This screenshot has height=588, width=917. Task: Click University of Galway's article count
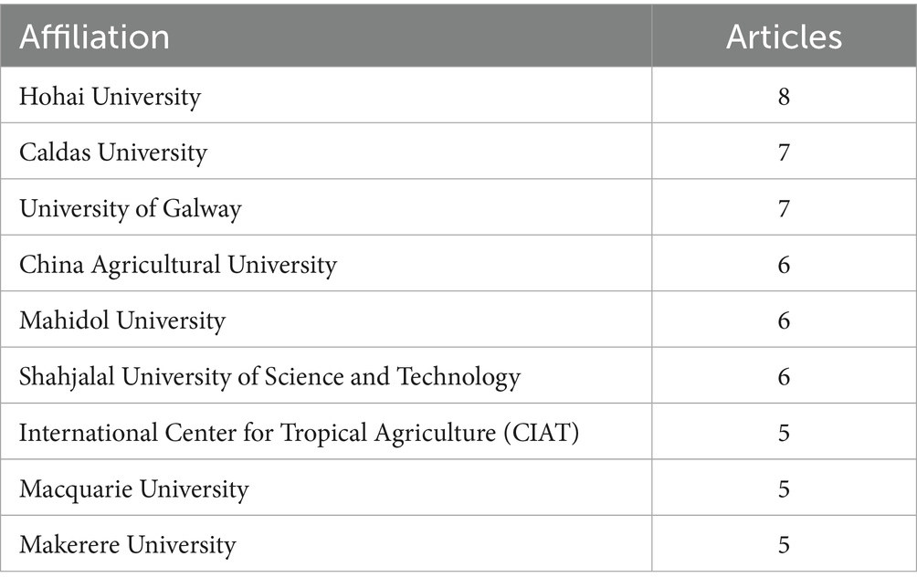tap(784, 208)
